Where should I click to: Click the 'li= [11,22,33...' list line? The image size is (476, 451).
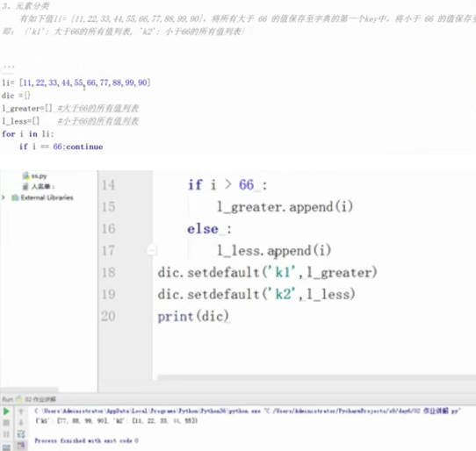76,82
